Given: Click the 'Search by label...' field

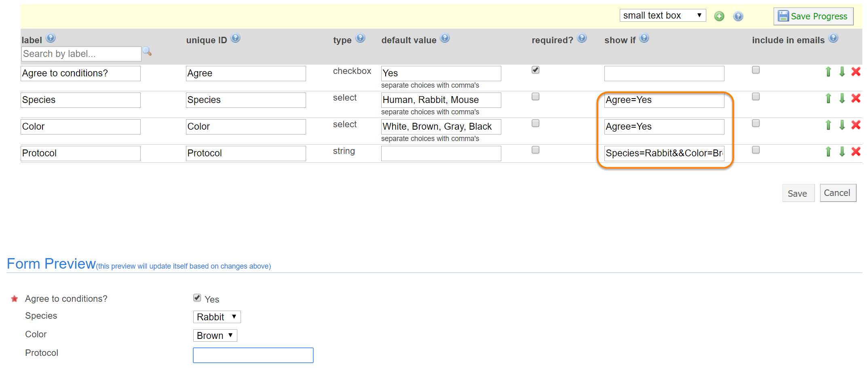Looking at the screenshot, I should point(81,54).
